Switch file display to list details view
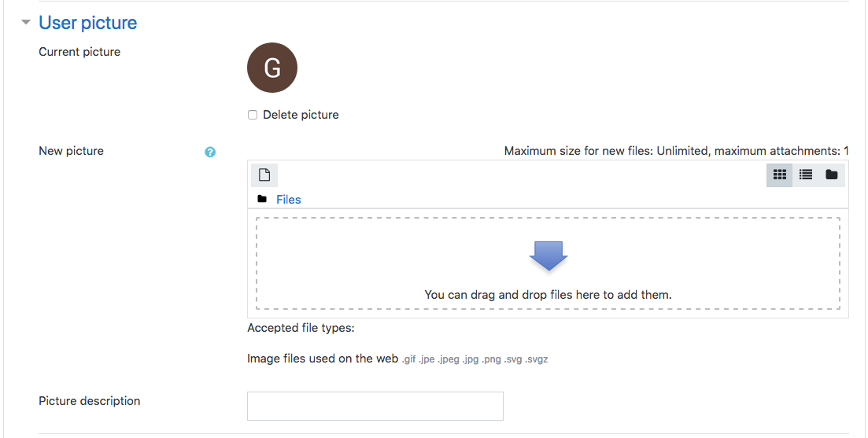Image resolution: width=868 pixels, height=438 pixels. tap(806, 175)
